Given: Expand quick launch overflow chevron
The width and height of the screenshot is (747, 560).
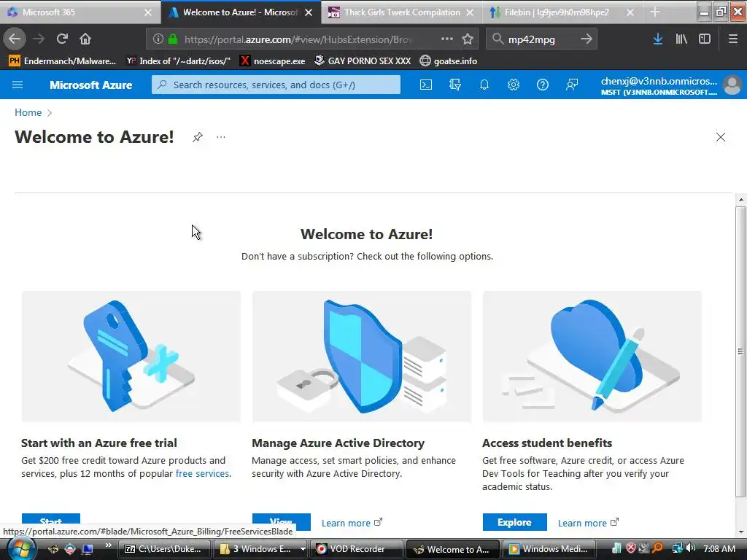Looking at the screenshot, I should click(109, 545).
